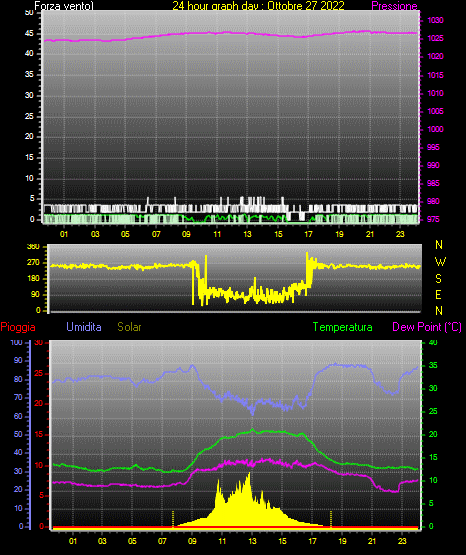Click the Temperatura legend label
Image resolution: width=466 pixels, height=555 pixels.
pyautogui.click(x=343, y=327)
